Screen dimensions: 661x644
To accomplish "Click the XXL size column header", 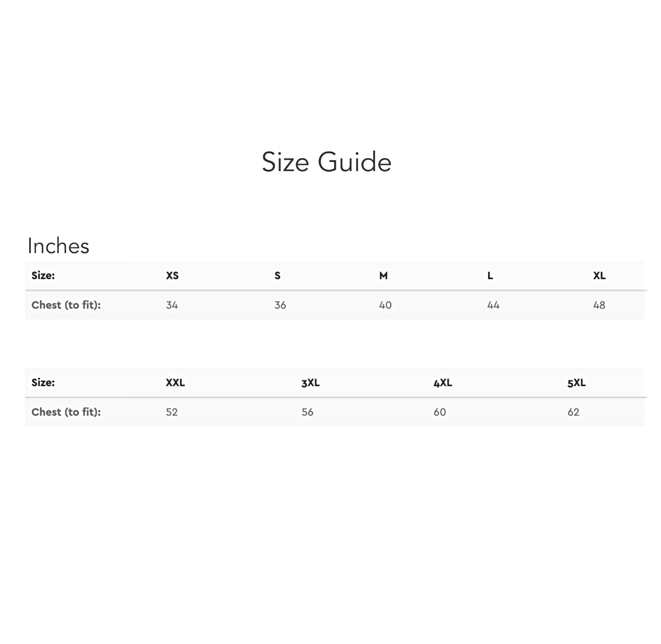I will [x=175, y=382].
